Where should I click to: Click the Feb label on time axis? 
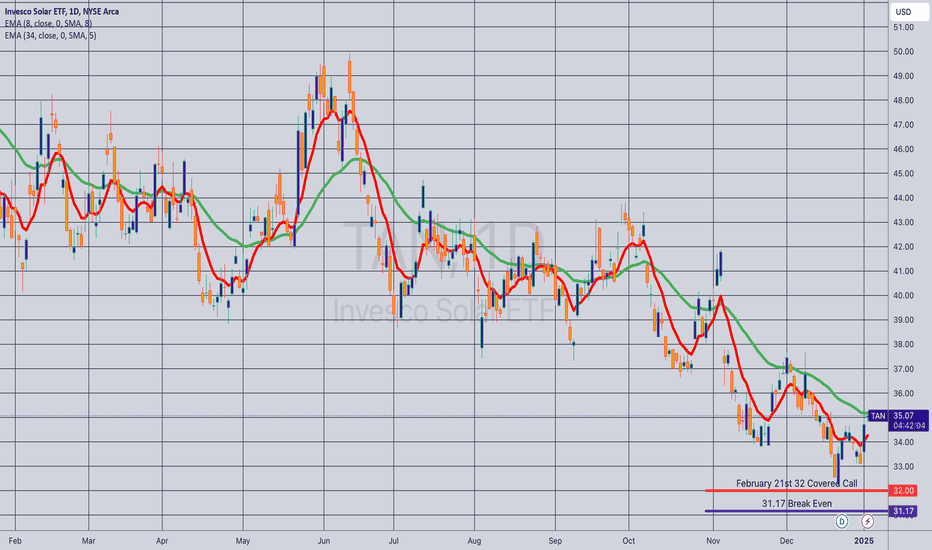(15, 541)
